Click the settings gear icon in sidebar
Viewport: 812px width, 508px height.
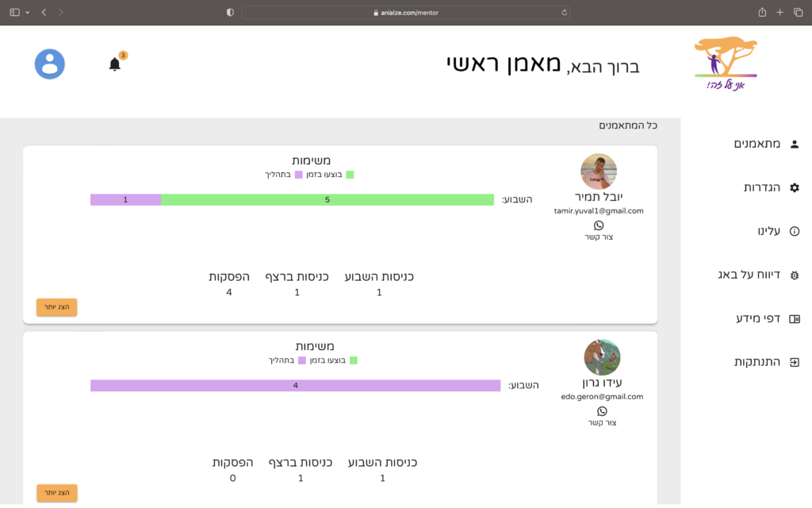[x=795, y=187]
